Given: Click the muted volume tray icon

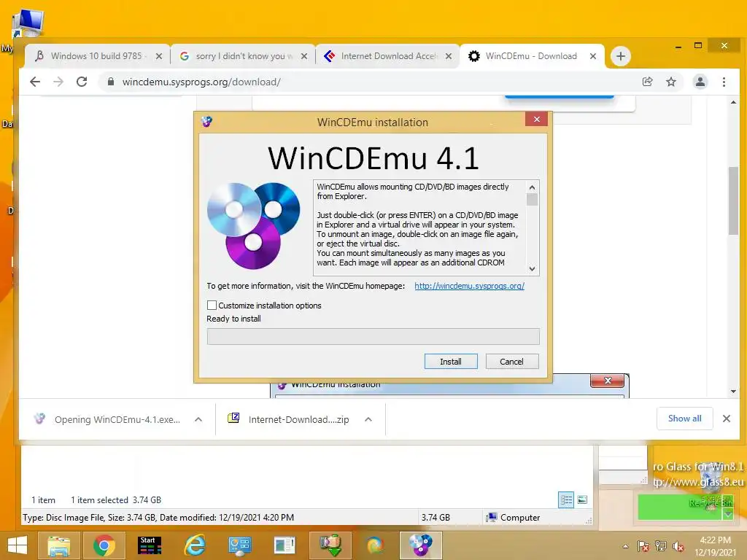Looking at the screenshot, I should (x=678, y=546).
